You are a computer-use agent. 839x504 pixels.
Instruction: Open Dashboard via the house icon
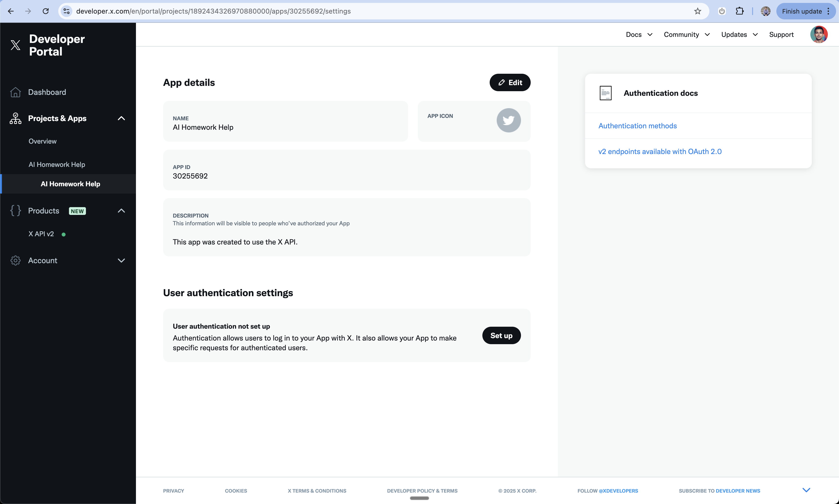tap(15, 92)
